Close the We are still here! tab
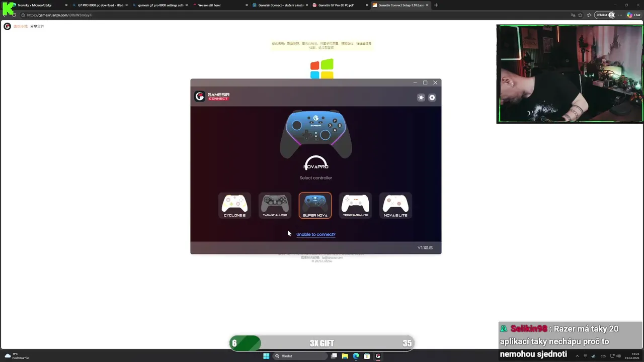The image size is (644, 362). 247,5
